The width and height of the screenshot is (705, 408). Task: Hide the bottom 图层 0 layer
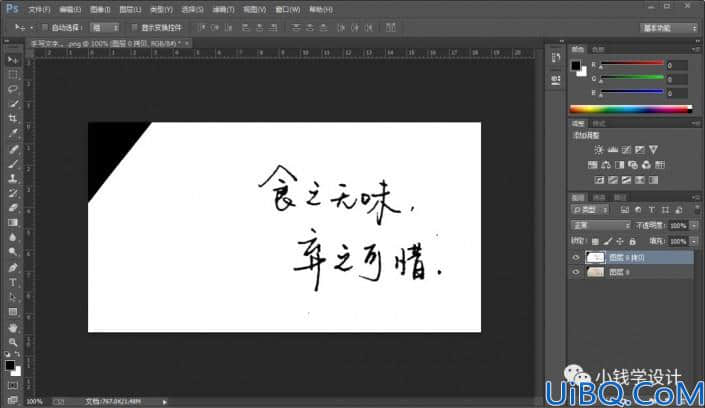point(576,272)
